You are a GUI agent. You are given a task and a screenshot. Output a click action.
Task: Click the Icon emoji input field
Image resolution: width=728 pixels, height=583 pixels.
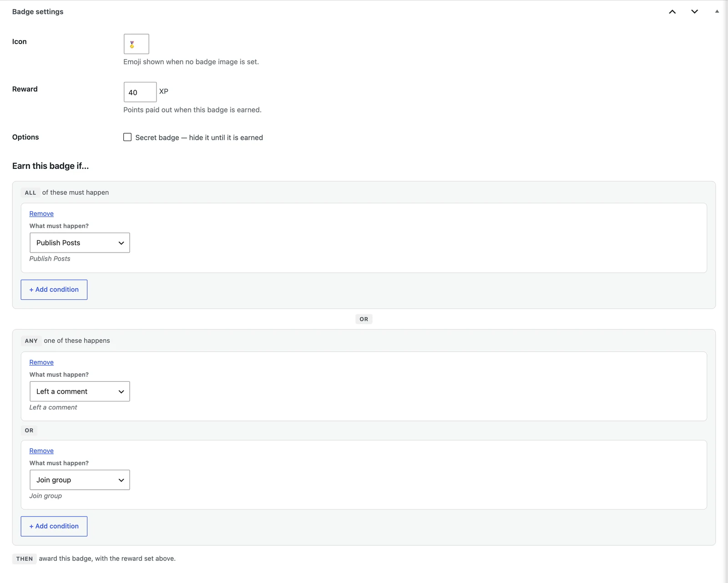136,44
